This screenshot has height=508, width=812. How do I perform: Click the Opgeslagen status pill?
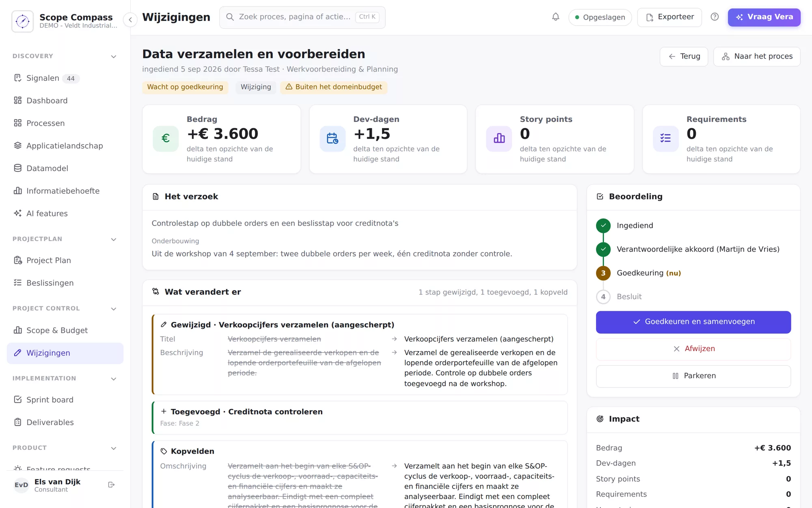[x=600, y=17]
